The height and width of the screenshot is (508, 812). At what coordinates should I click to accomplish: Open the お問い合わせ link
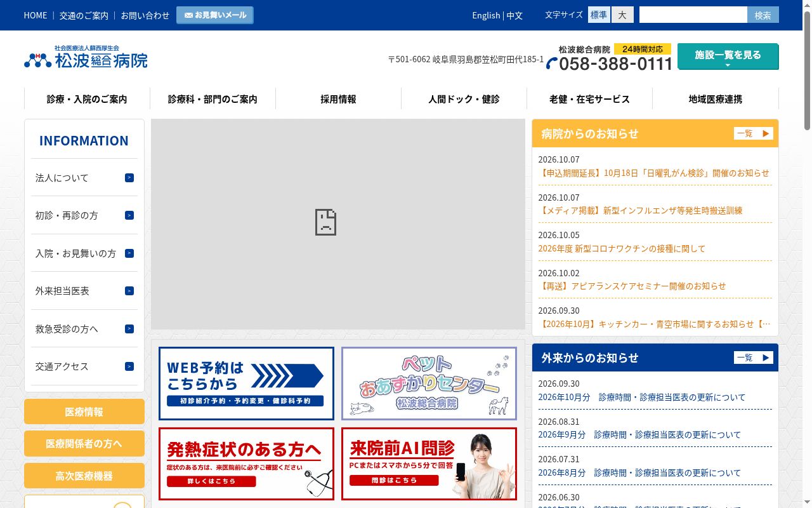(x=145, y=15)
